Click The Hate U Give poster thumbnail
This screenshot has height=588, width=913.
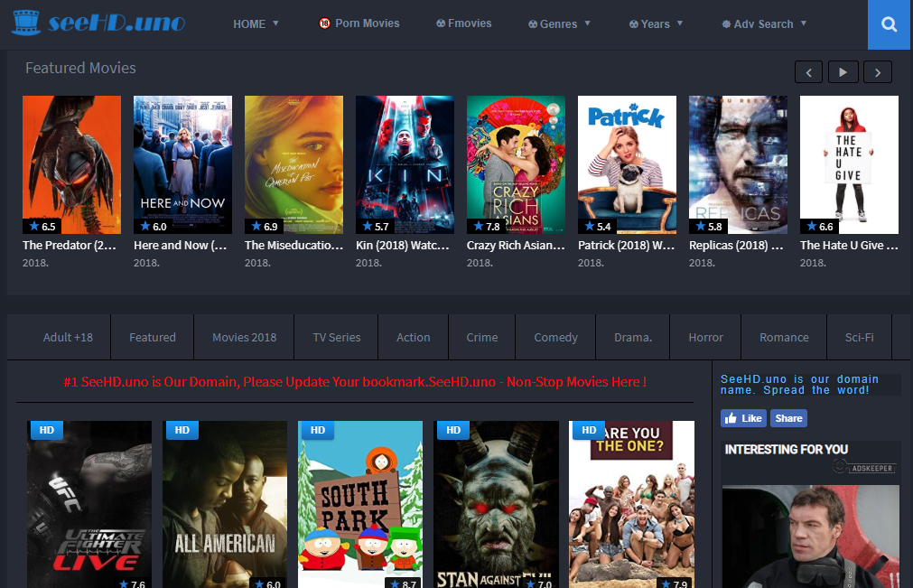click(x=849, y=164)
